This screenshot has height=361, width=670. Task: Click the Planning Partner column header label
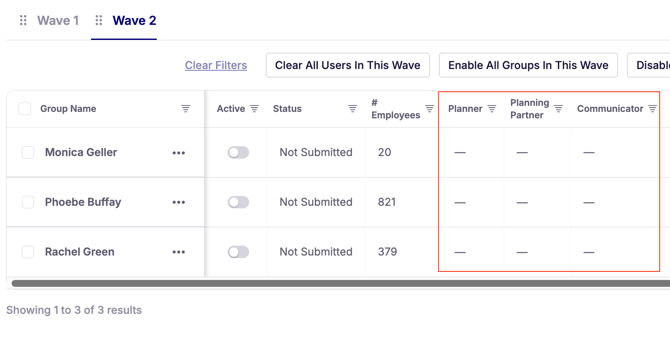click(529, 109)
